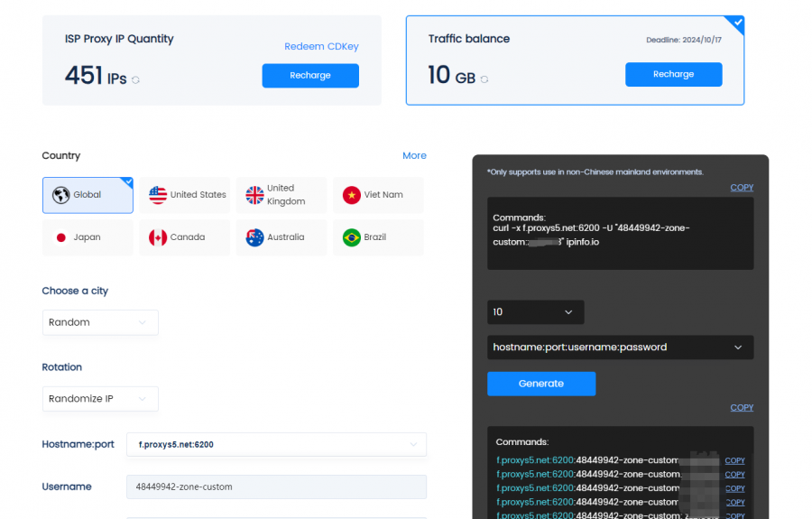
Task: Copy all generated commands below Generate
Action: tap(742, 408)
